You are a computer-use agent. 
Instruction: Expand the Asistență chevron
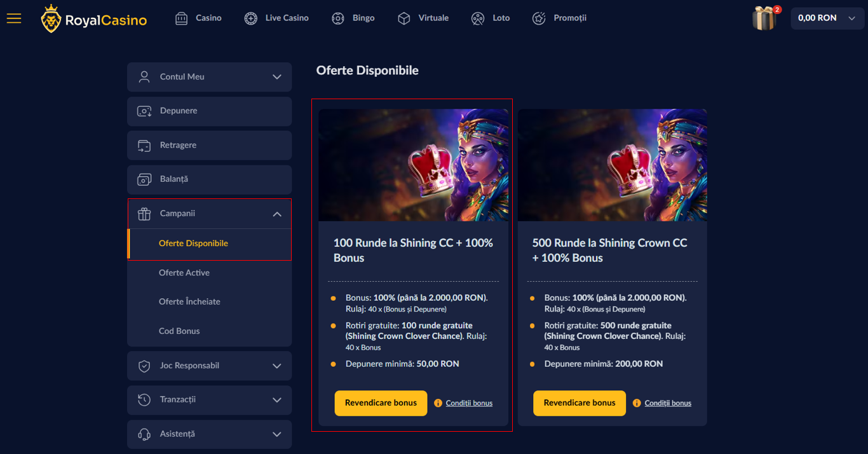point(277,434)
